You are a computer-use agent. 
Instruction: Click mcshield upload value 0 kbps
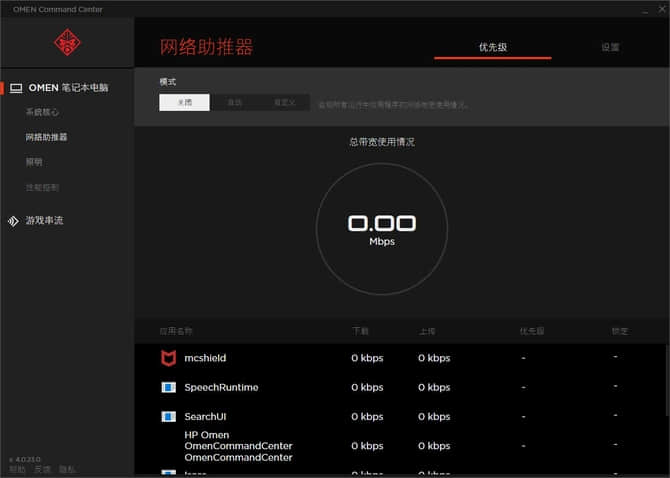[434, 358]
